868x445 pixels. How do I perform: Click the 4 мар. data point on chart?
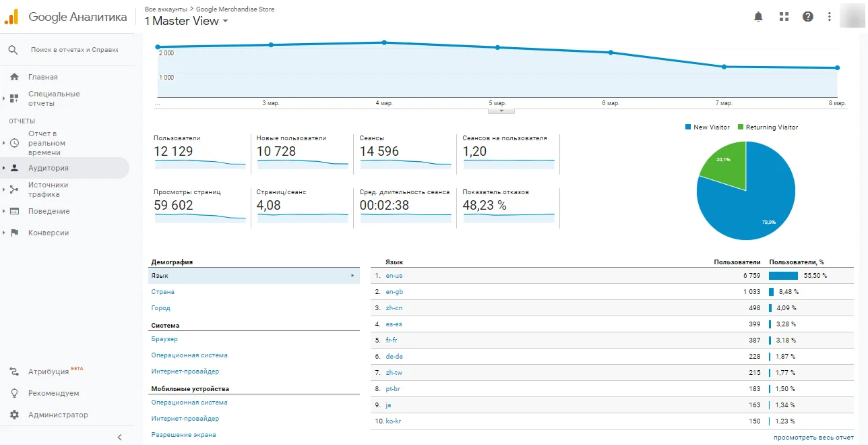384,42
